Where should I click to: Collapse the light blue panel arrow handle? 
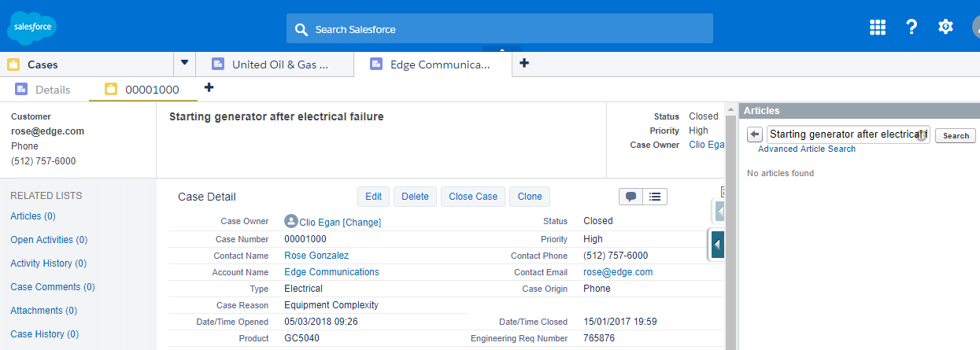click(719, 211)
